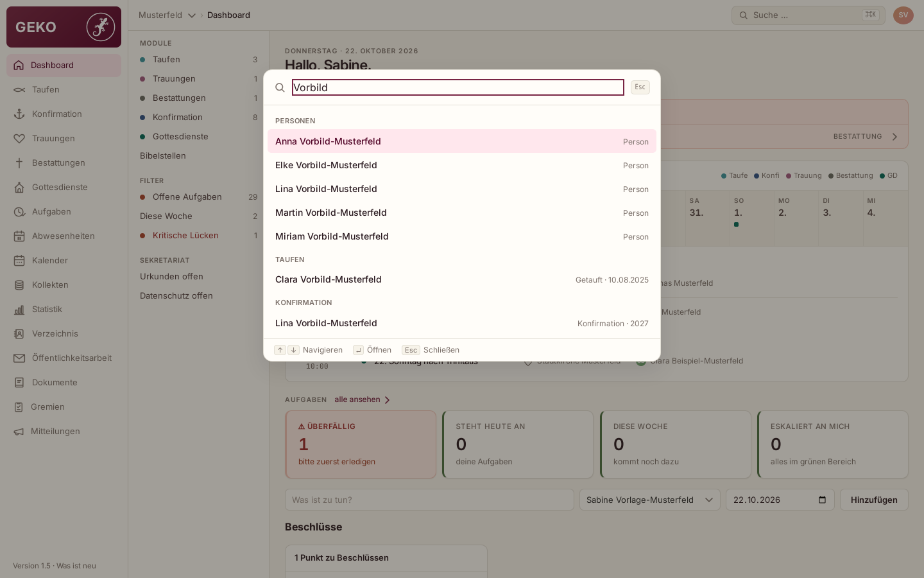The width and height of the screenshot is (924, 578).
Task: Select Miriam Vorbild-Musterfeld person result
Action: 462,236
